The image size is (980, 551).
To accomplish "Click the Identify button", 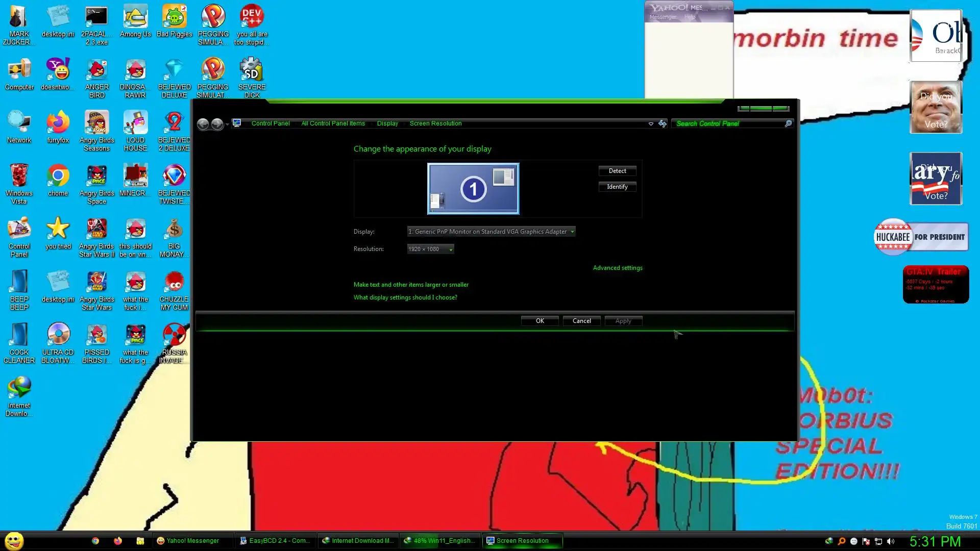I will (617, 187).
